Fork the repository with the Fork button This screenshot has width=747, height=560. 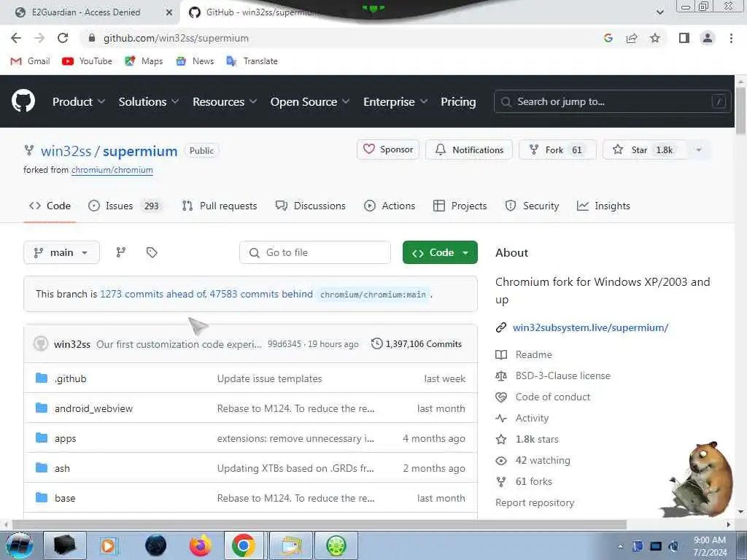(x=557, y=149)
